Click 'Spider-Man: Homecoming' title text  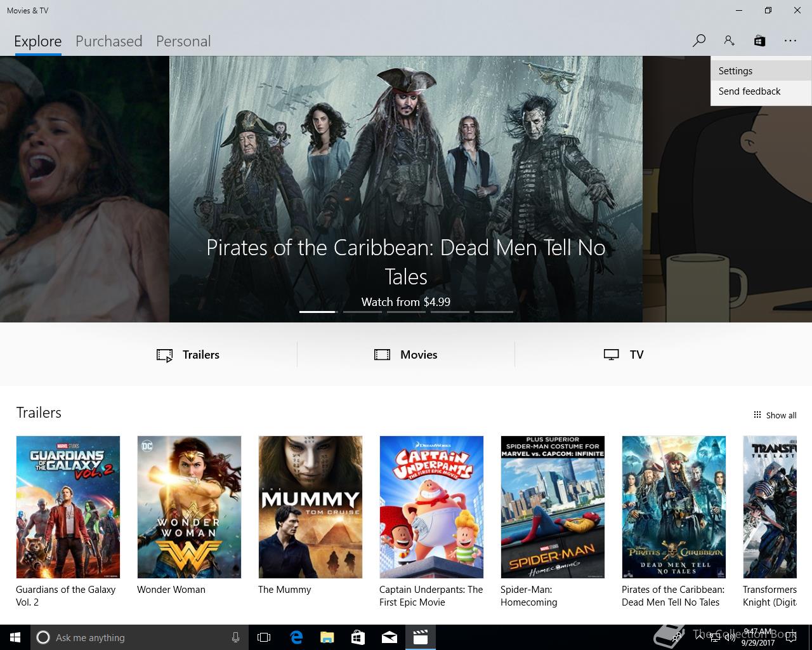528,596
